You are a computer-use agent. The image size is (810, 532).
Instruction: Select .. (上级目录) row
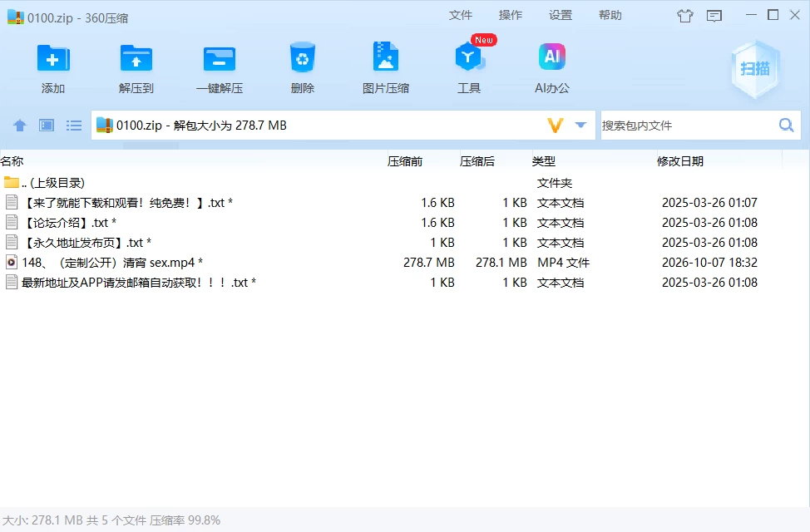(x=391, y=182)
